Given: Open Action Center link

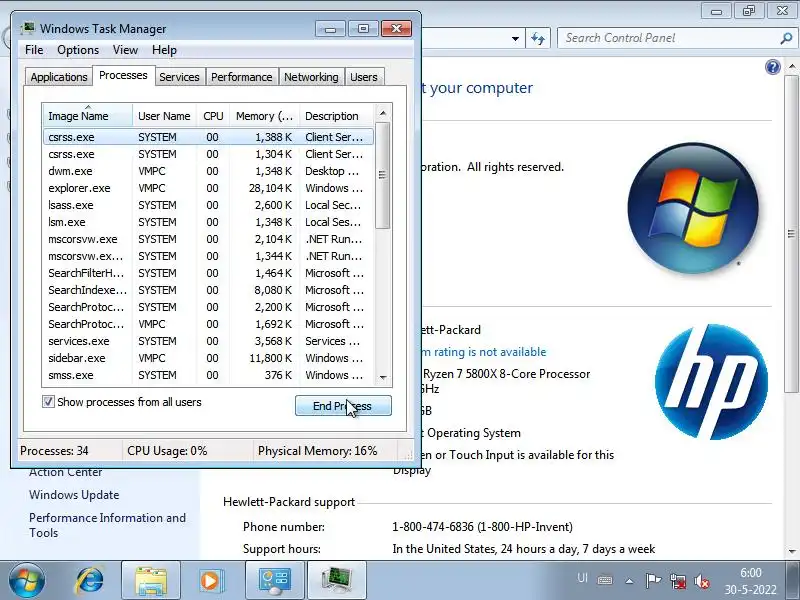Looking at the screenshot, I should point(65,472).
